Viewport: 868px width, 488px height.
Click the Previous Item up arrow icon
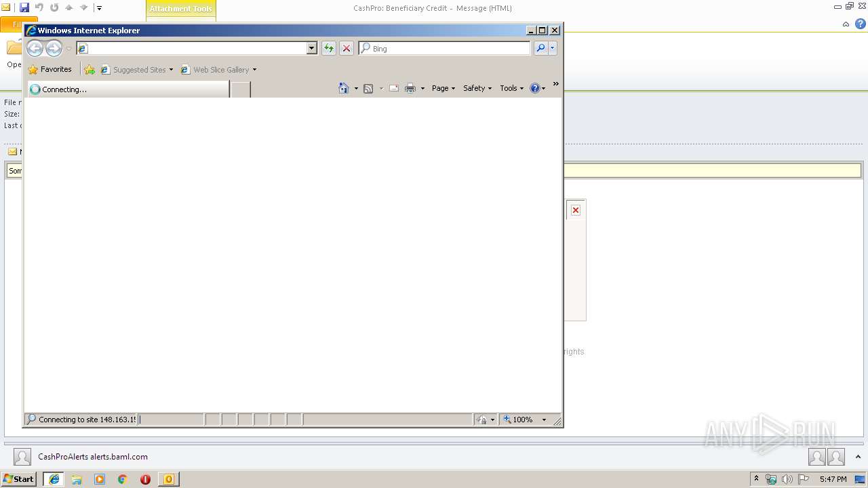pos(69,7)
